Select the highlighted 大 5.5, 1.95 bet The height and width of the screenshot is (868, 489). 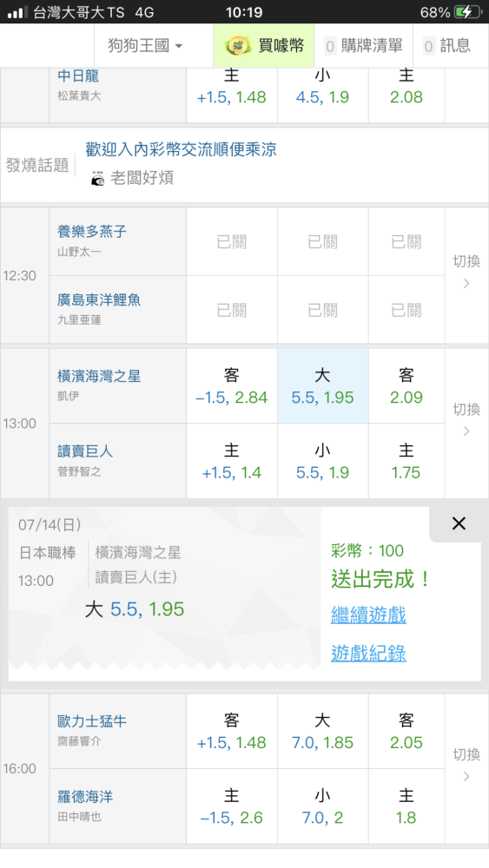point(323,386)
